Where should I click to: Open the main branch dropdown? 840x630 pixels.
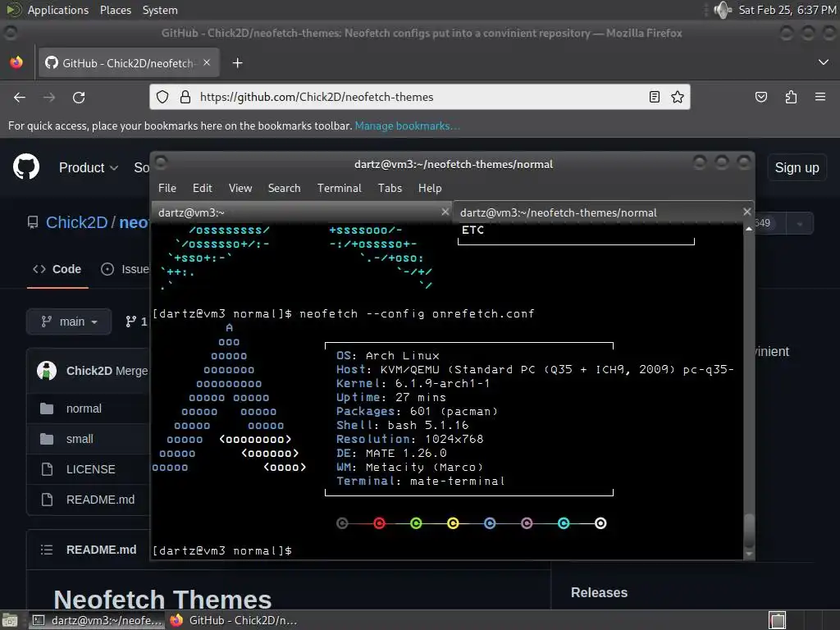[x=69, y=322]
